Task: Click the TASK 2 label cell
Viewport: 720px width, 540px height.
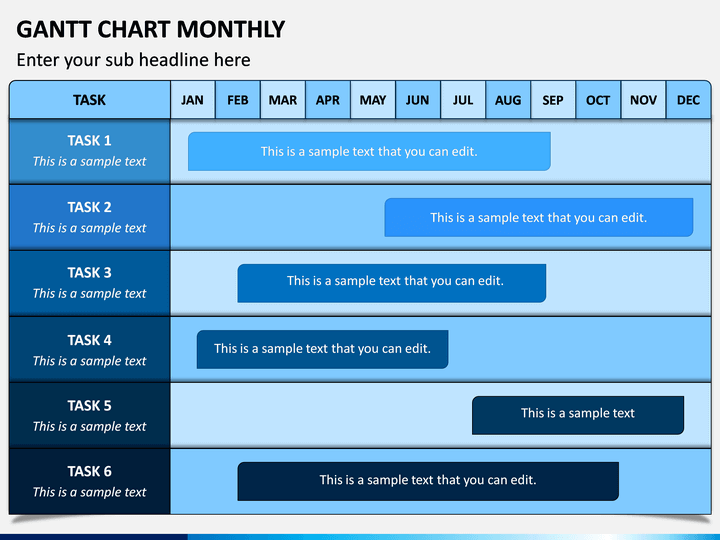Action: coord(90,218)
